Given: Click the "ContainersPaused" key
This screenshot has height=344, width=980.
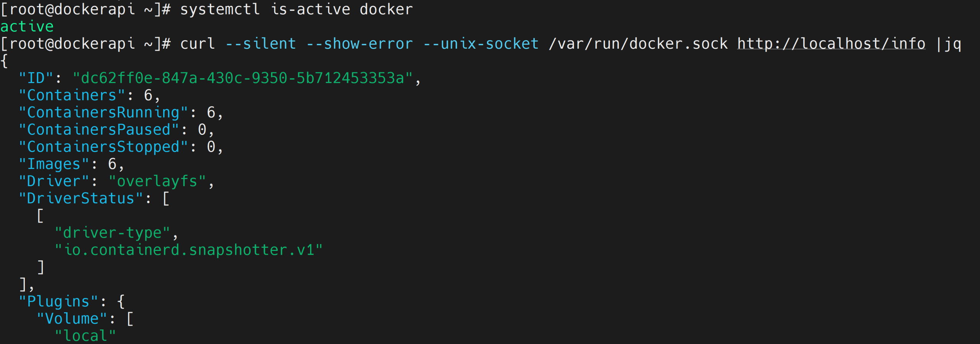Looking at the screenshot, I should click(98, 130).
